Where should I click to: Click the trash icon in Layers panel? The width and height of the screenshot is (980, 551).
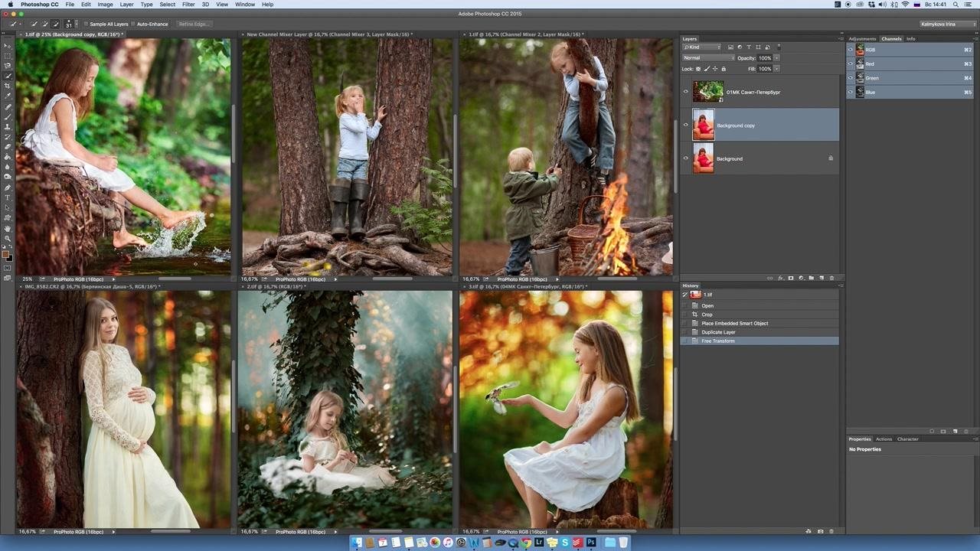click(x=831, y=278)
